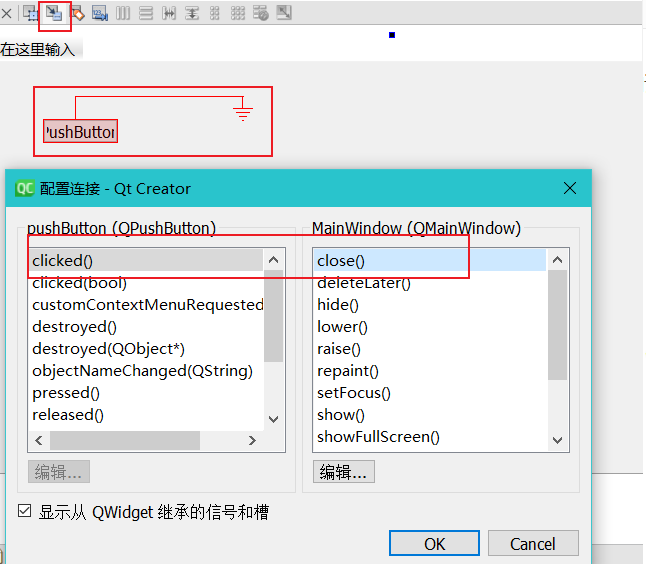
Task: Choose customContextMenuRequested signal
Action: (x=147, y=304)
